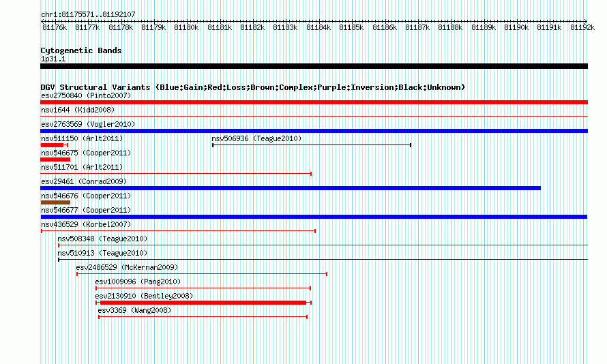The width and height of the screenshot is (607, 364).
Task: Open nsv511150 (Arlt2011) variant label
Action: 82,138
